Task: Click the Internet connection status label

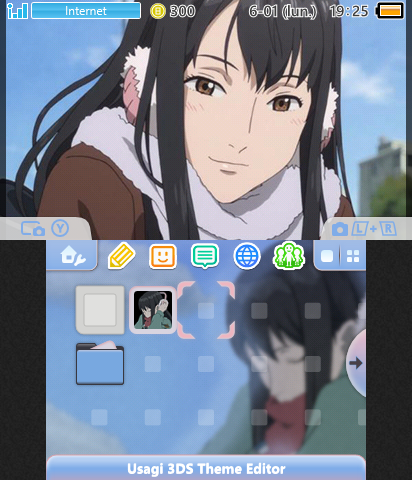Action: pos(86,11)
